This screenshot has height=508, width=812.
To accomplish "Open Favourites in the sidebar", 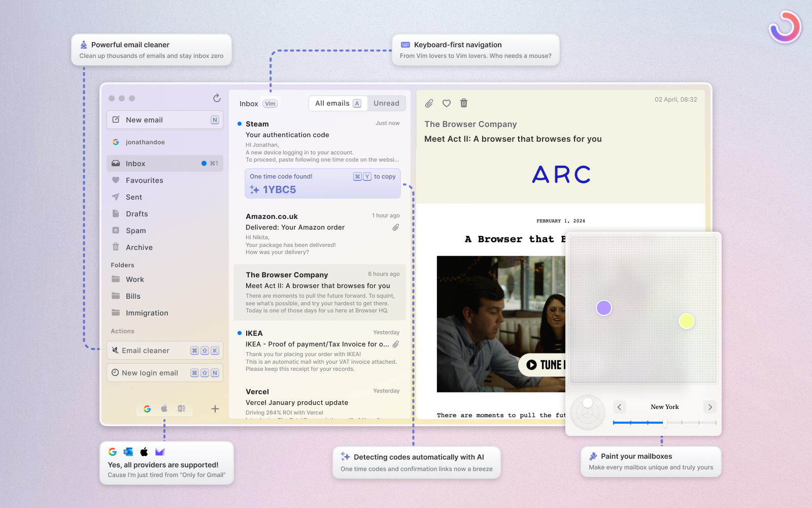I will 165,180.
